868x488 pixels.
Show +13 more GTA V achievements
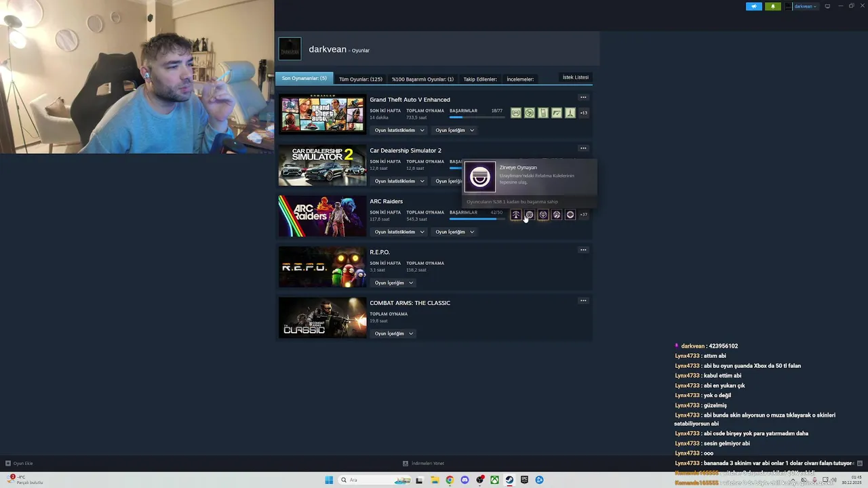tap(584, 113)
